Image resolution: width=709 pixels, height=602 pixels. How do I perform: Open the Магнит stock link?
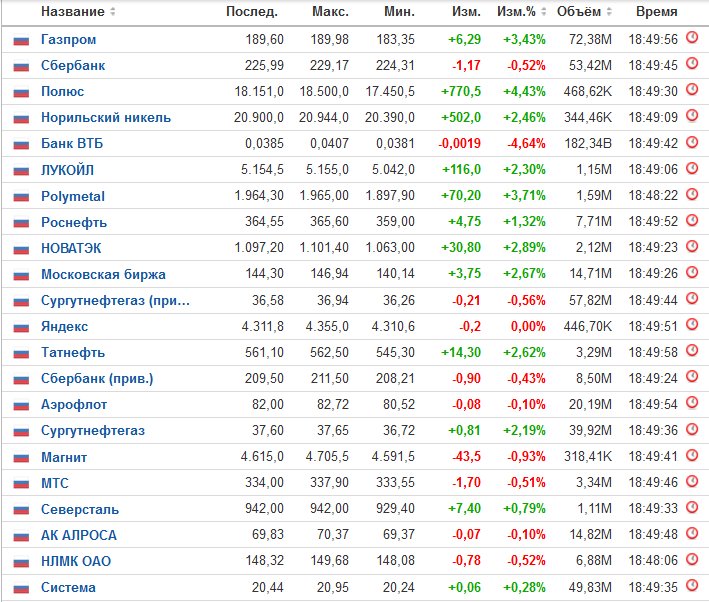tap(64, 457)
